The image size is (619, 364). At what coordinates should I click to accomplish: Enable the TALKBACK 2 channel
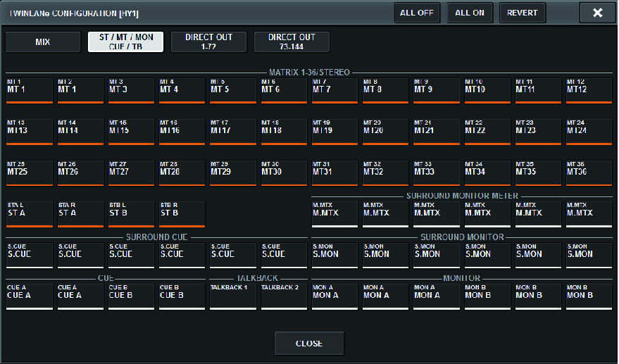284,295
